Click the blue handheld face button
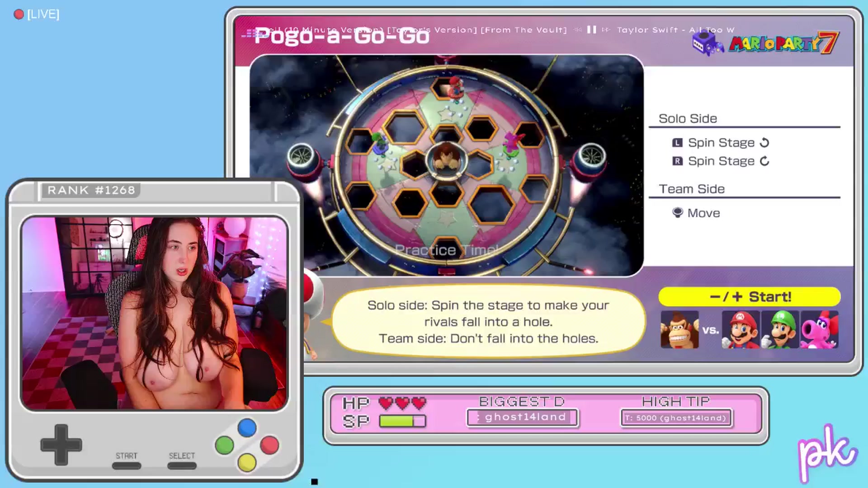 [247, 427]
